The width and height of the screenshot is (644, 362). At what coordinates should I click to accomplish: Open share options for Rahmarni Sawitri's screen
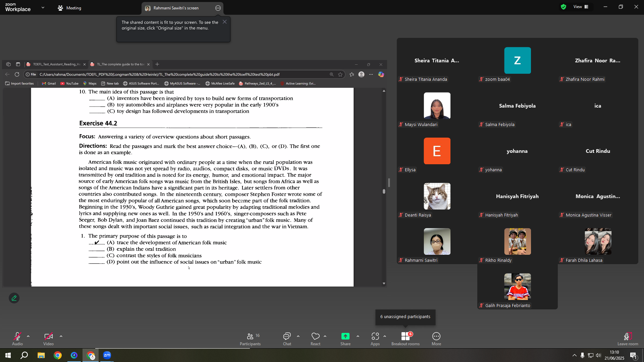218,8
